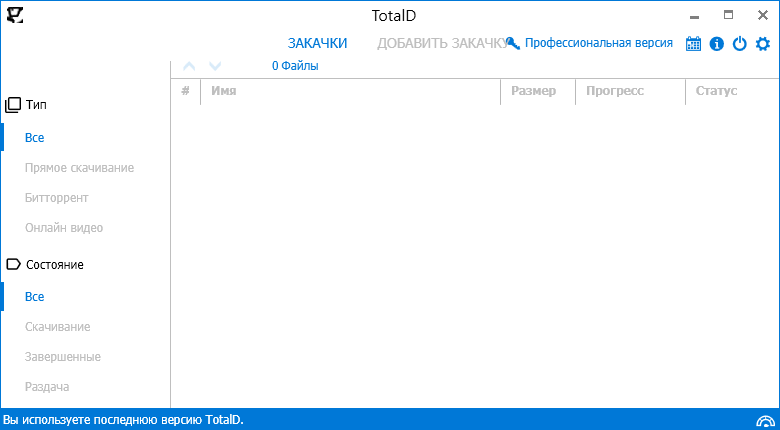Switch to the ЗАКАЧКИ tab

317,43
